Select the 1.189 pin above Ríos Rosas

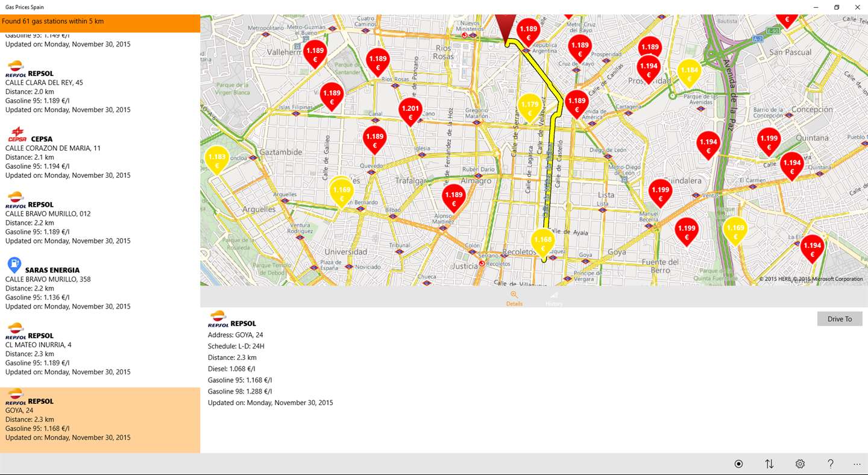[378, 62]
